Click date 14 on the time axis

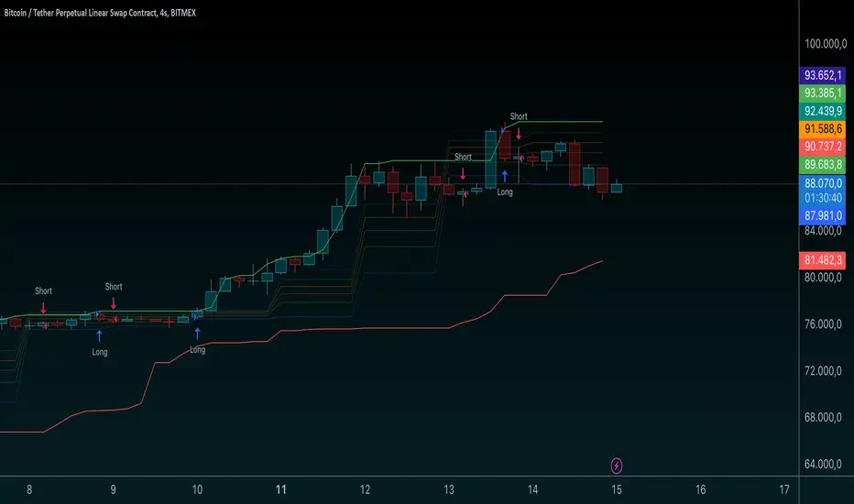click(x=532, y=490)
